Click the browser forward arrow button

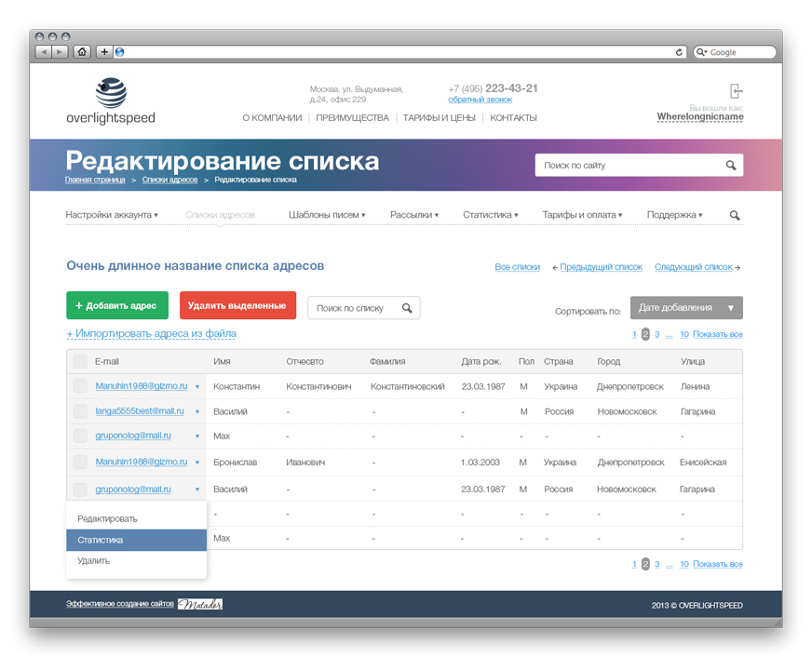click(61, 52)
